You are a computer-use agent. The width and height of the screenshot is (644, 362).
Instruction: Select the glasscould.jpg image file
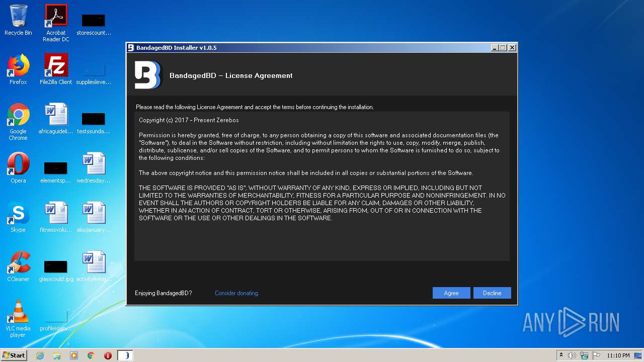coord(56,270)
